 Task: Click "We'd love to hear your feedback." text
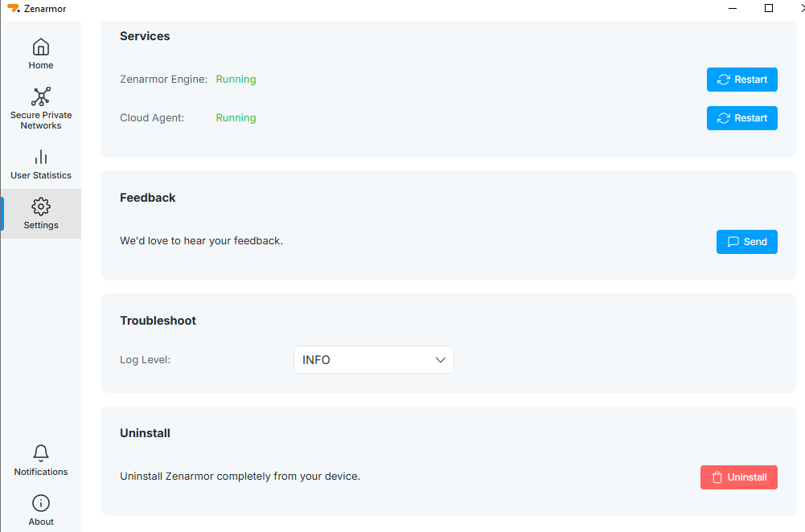(201, 240)
